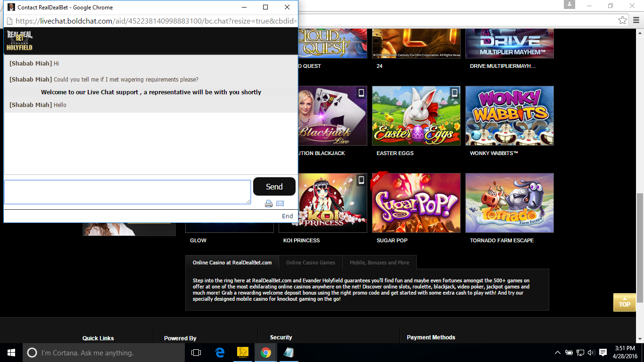
Task: Open the Mobile, Bonuses and More tab
Action: tap(380, 263)
